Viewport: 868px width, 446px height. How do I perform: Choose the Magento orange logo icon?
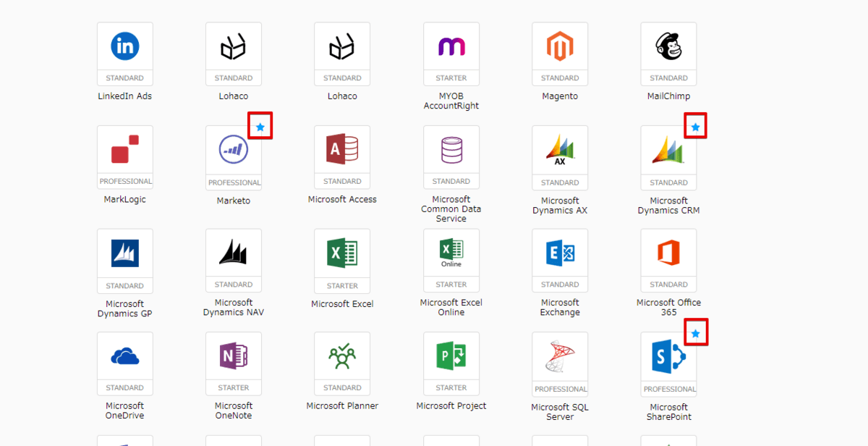tap(560, 47)
